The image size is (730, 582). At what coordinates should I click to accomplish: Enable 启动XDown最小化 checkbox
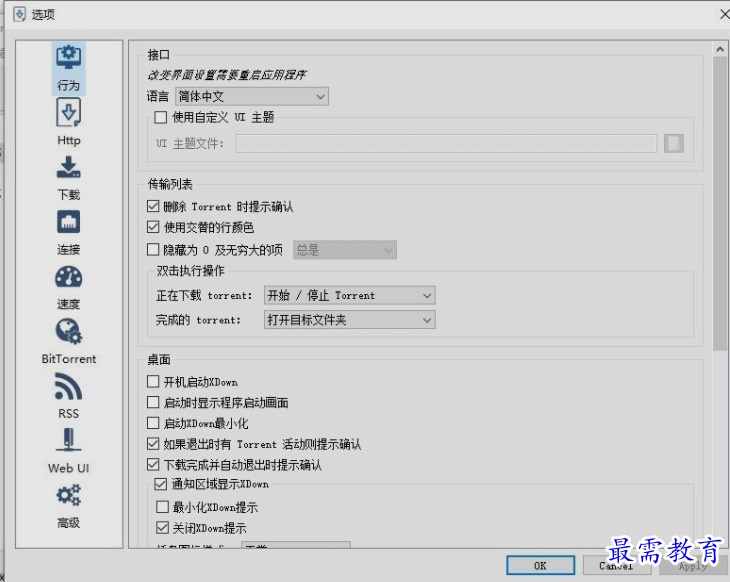[x=153, y=423]
